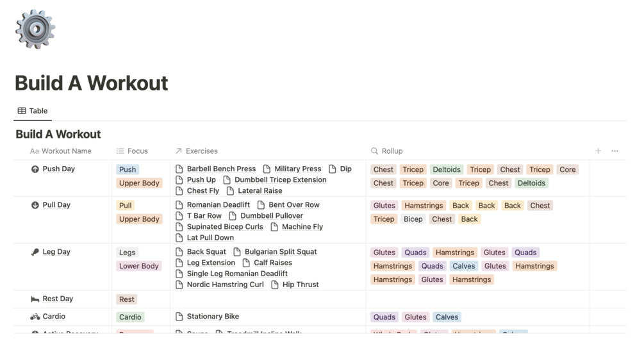The height and width of the screenshot is (341, 644).
Task: Open the Pull Day page
Action: pos(56,205)
